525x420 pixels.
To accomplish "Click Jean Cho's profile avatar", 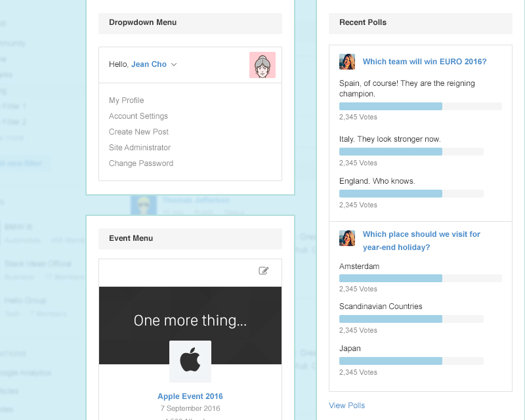I will pyautogui.click(x=262, y=64).
